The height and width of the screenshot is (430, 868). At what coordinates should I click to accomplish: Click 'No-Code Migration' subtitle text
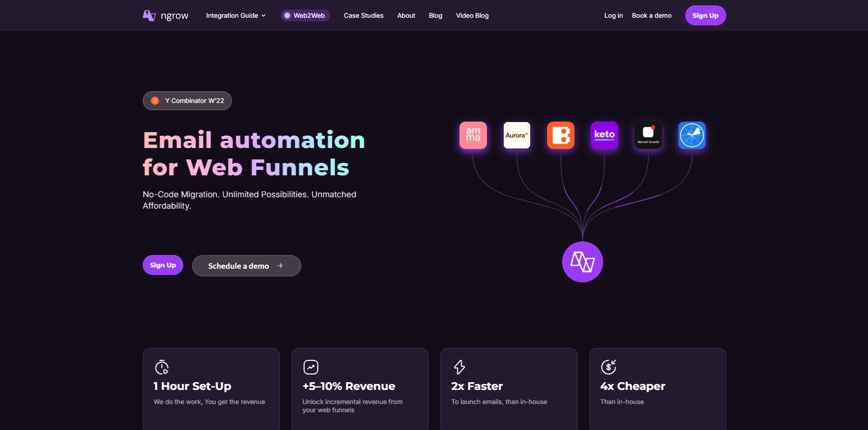249,200
